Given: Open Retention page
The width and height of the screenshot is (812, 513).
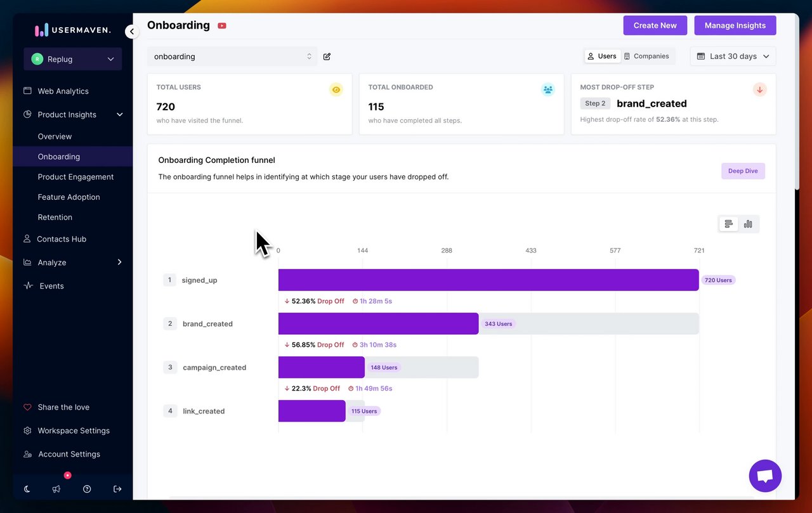Looking at the screenshot, I should click(55, 218).
